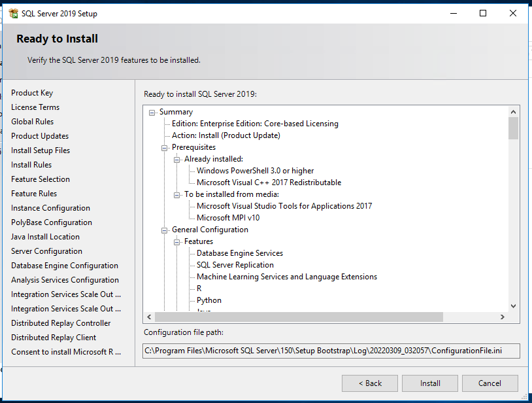Select Machine Learning Services and Language Extensions
The image size is (532, 403).
287,277
